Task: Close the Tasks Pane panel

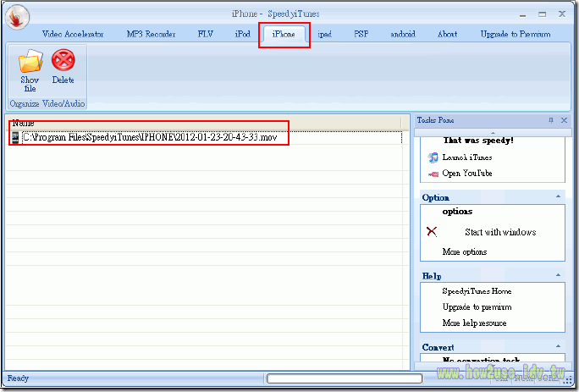Action: [x=564, y=121]
